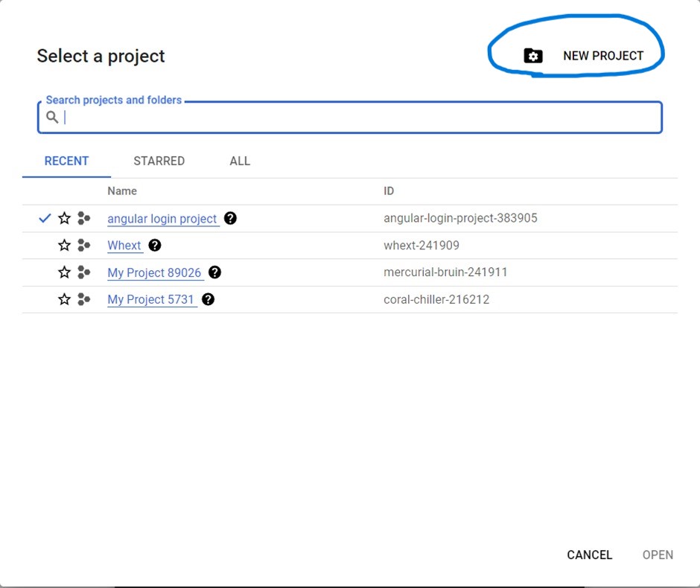Open help icon for My Project 89026
The image size is (700, 588).
pyautogui.click(x=214, y=272)
